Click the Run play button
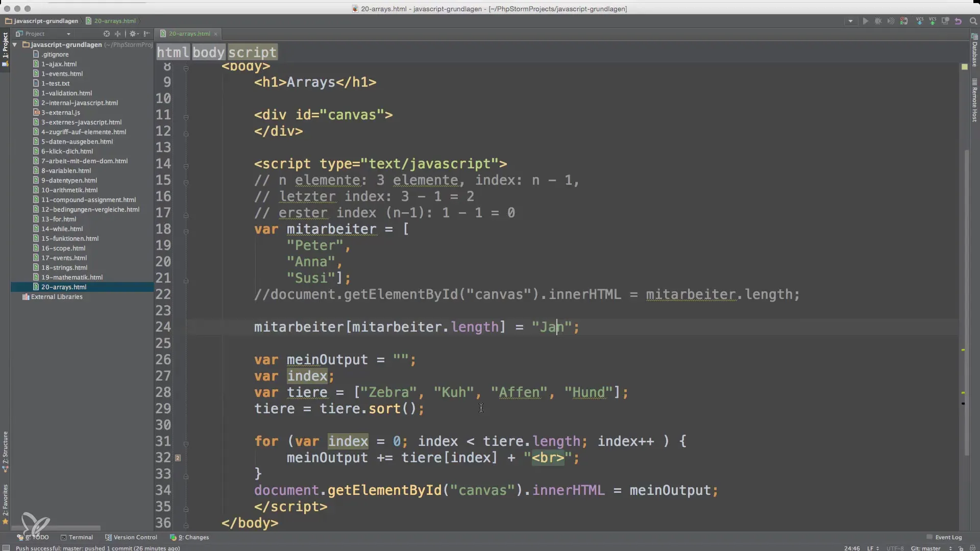 click(x=865, y=21)
